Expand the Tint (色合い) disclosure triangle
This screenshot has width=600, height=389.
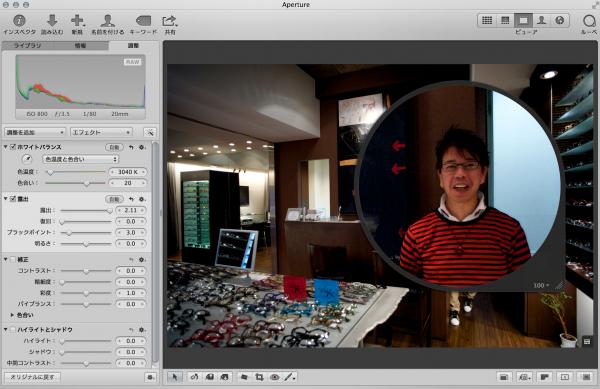click(12, 315)
